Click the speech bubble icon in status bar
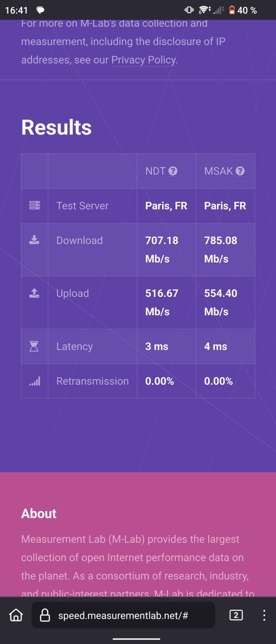This screenshot has height=644, width=276. 41,10
